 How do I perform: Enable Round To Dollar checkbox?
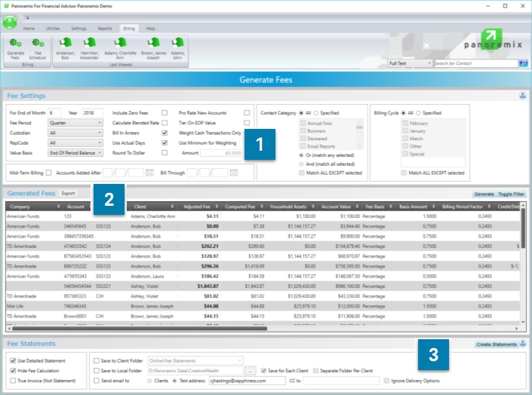tap(165, 153)
